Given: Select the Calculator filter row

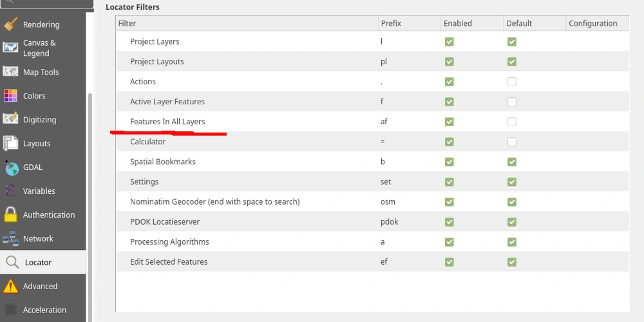Looking at the screenshot, I should click(x=372, y=142).
